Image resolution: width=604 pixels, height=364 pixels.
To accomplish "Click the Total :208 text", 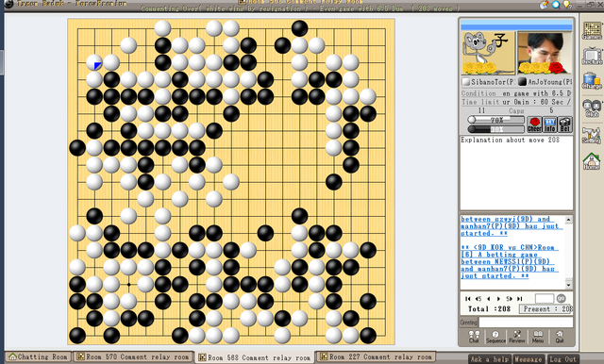I will pyautogui.click(x=489, y=309).
